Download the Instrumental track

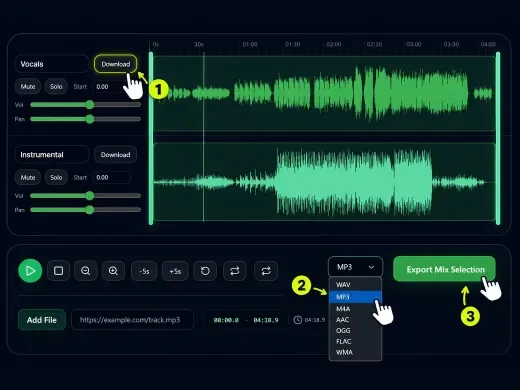[x=115, y=155]
